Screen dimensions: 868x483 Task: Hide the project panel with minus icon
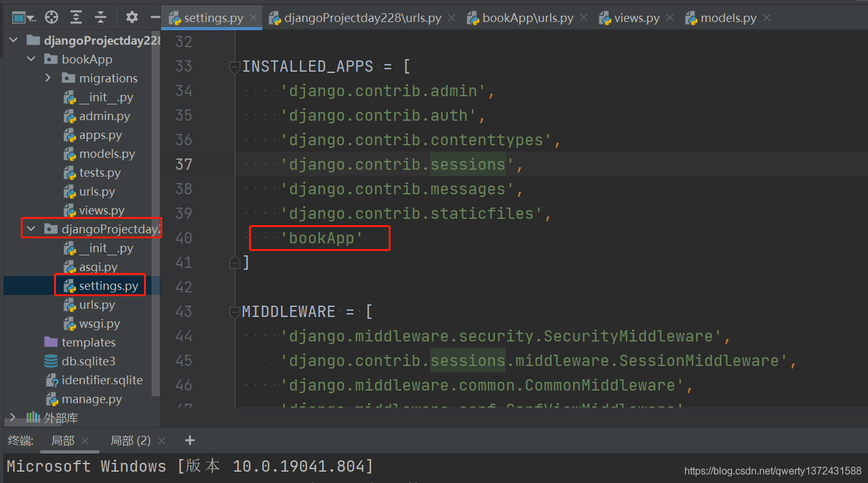pyautogui.click(x=154, y=18)
